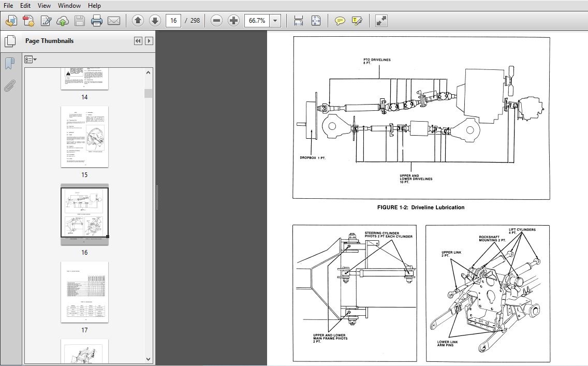The image size is (588, 366).
Task: Click the page number field showing 16
Action: (173, 21)
